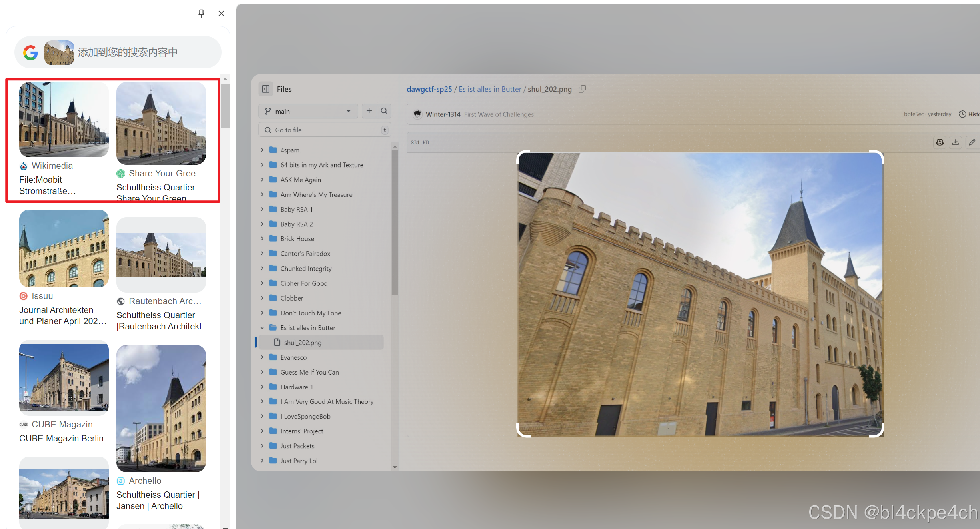Open Copilot icon in file toolbar
This screenshot has width=980, height=529.
940,142
